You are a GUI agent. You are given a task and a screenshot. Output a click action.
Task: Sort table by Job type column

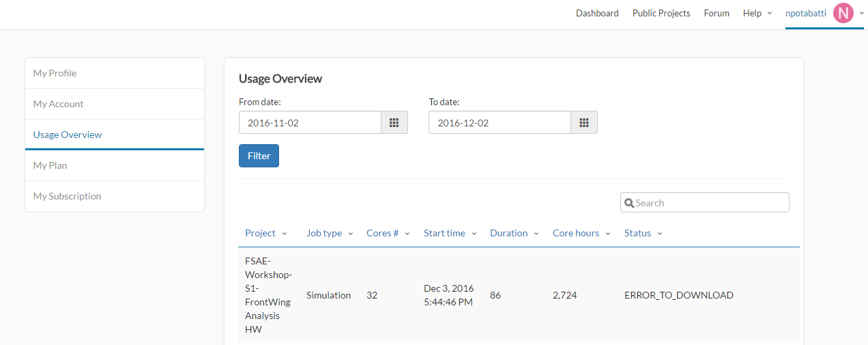pyautogui.click(x=330, y=233)
